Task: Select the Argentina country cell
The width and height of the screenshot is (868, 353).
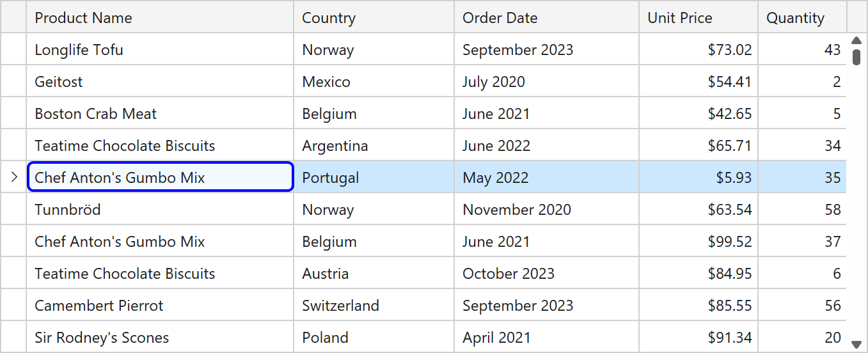Action: [374, 146]
